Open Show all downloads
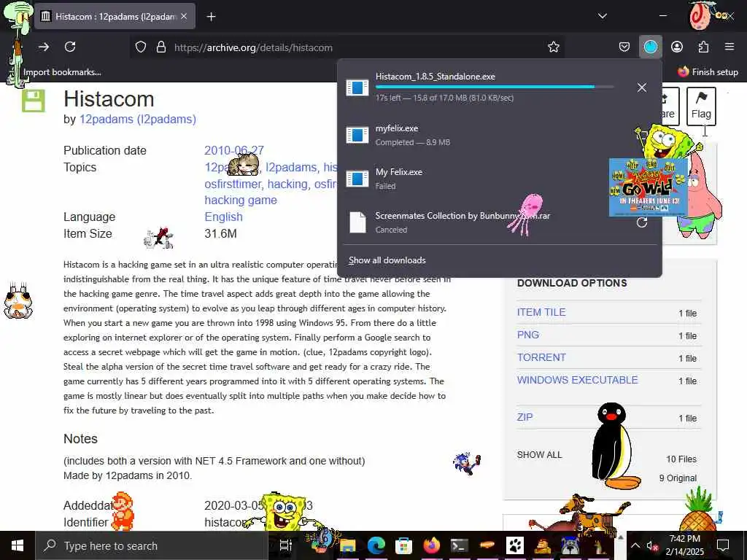The width and height of the screenshot is (747, 560). [387, 260]
